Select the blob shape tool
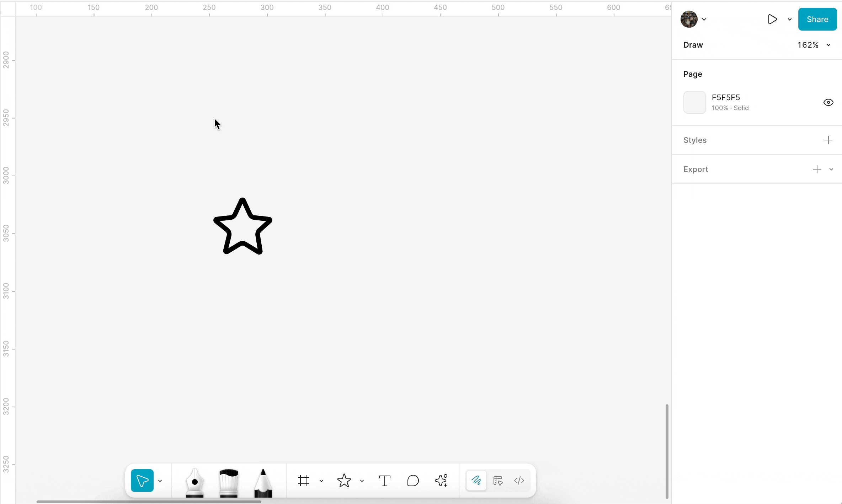This screenshot has height=504, width=842. coord(413,481)
